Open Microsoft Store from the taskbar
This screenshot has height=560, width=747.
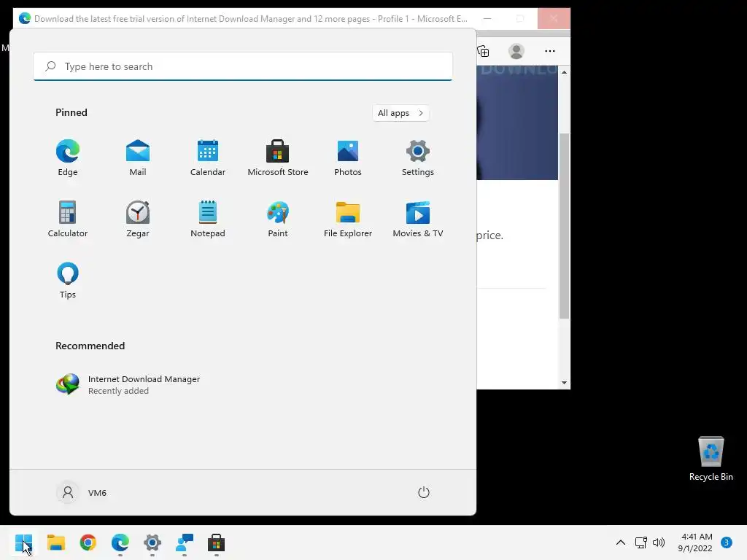coord(216,542)
